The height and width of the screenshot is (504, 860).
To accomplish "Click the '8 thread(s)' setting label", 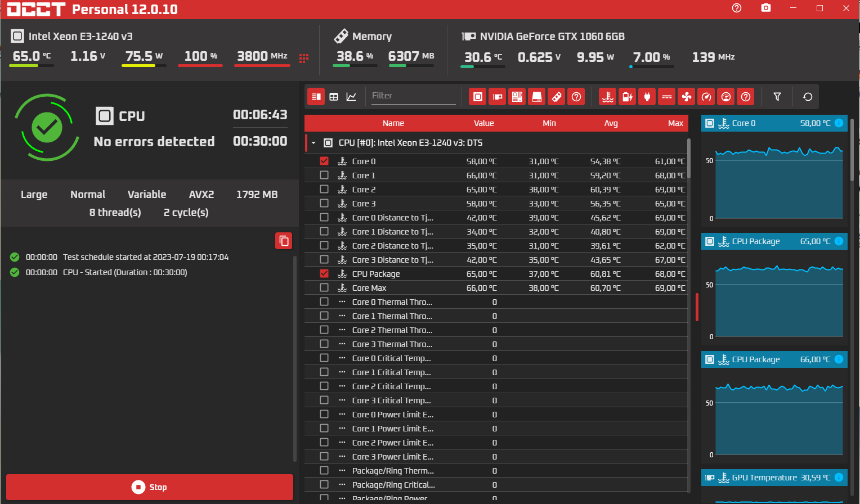I will pos(115,213).
